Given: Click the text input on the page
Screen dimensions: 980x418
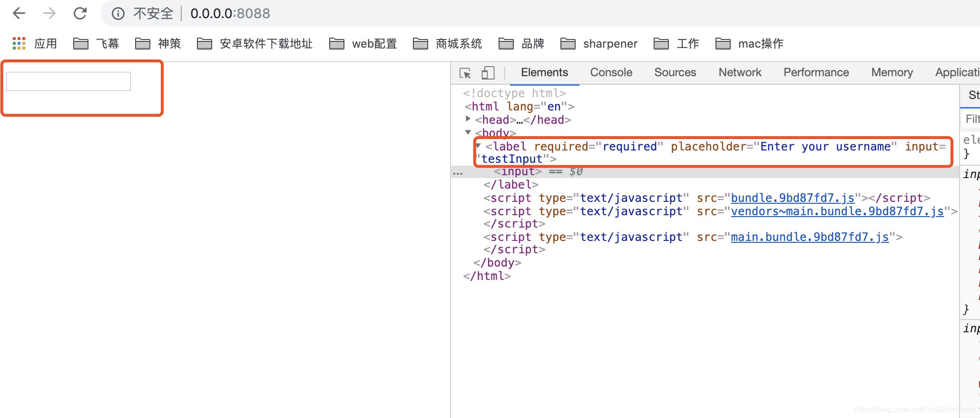Looking at the screenshot, I should [69, 81].
